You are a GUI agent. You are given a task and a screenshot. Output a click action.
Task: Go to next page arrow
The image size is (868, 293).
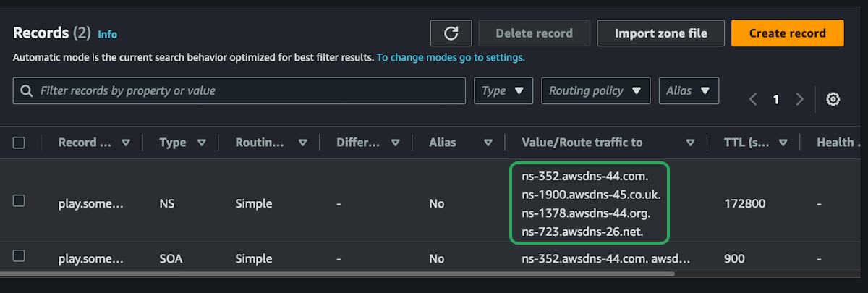[799, 99]
